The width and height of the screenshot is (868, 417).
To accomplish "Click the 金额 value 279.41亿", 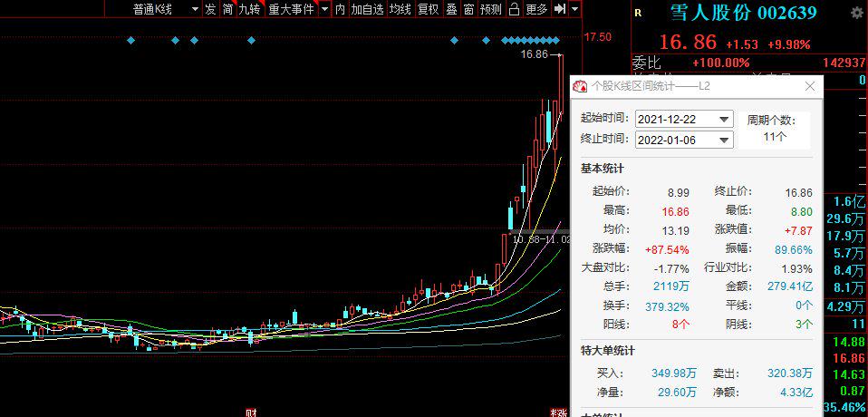I will tap(790, 286).
